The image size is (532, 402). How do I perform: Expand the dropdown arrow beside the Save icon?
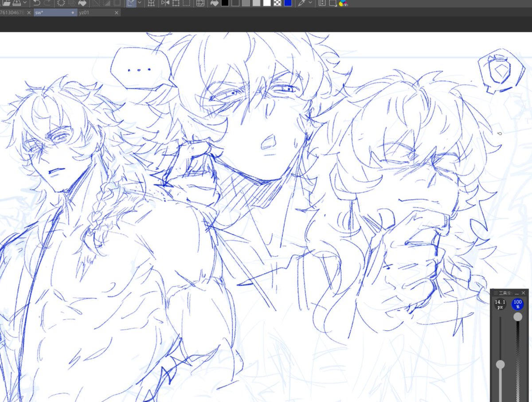25,3
